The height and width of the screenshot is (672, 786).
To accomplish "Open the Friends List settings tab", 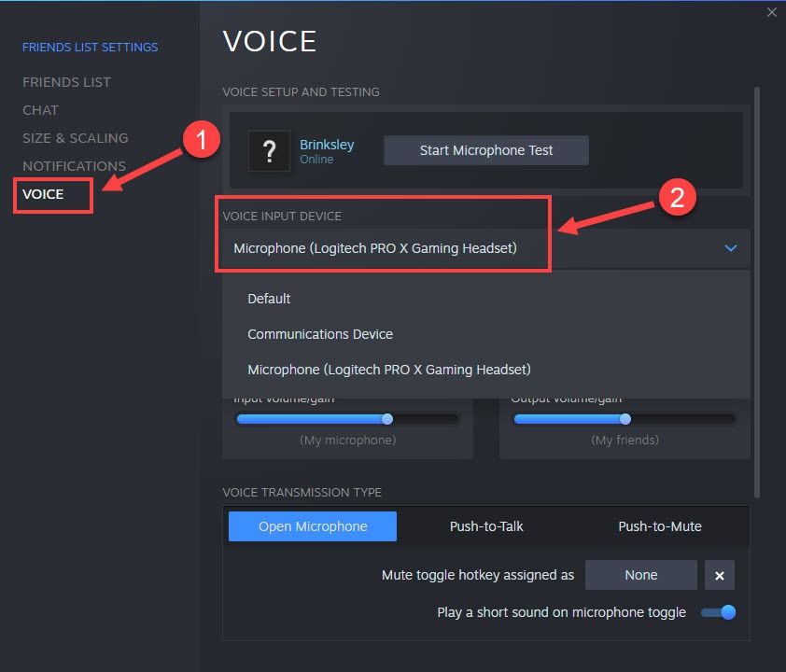I will click(66, 82).
